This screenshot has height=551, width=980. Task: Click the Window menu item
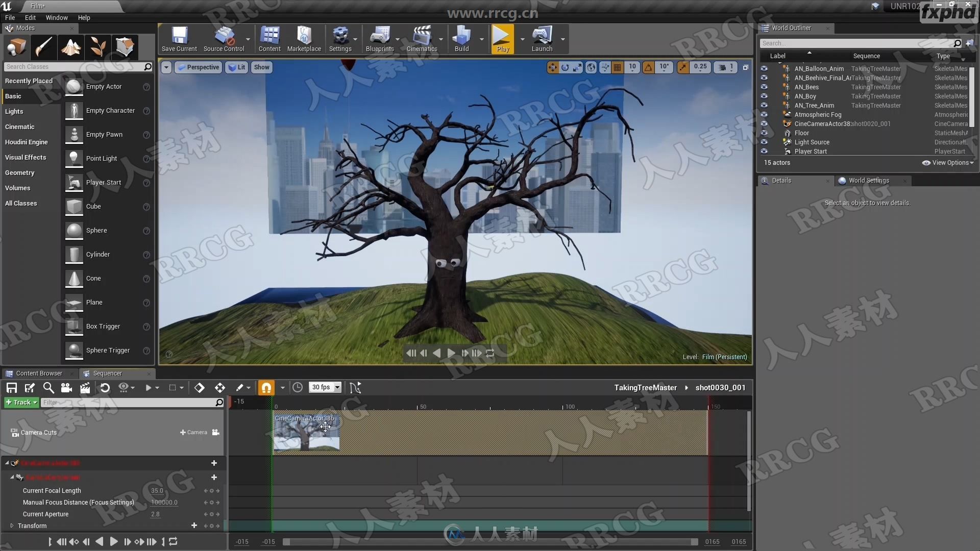56,17
